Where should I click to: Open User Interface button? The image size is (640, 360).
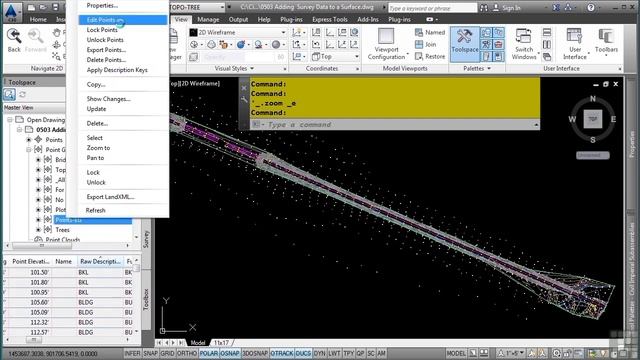(575, 44)
